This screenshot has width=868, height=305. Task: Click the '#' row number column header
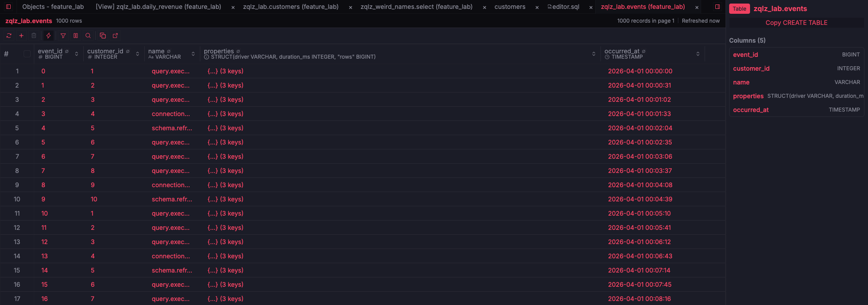tap(6, 54)
